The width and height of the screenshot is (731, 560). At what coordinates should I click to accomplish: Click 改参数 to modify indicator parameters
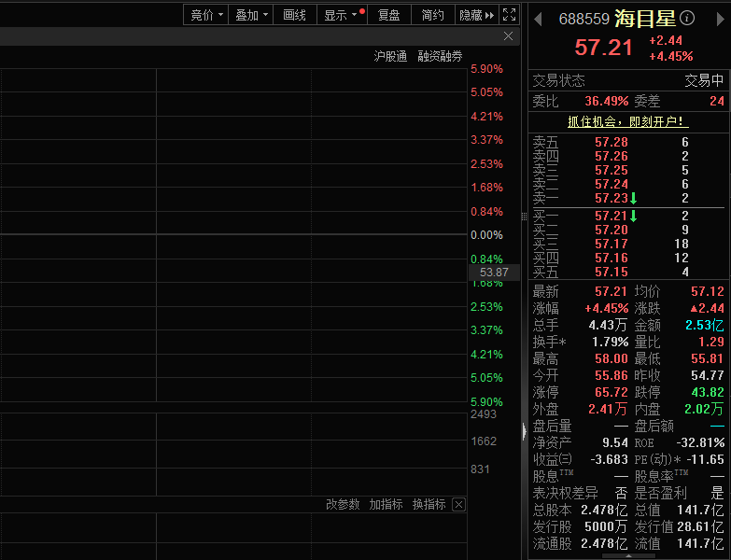(x=343, y=504)
